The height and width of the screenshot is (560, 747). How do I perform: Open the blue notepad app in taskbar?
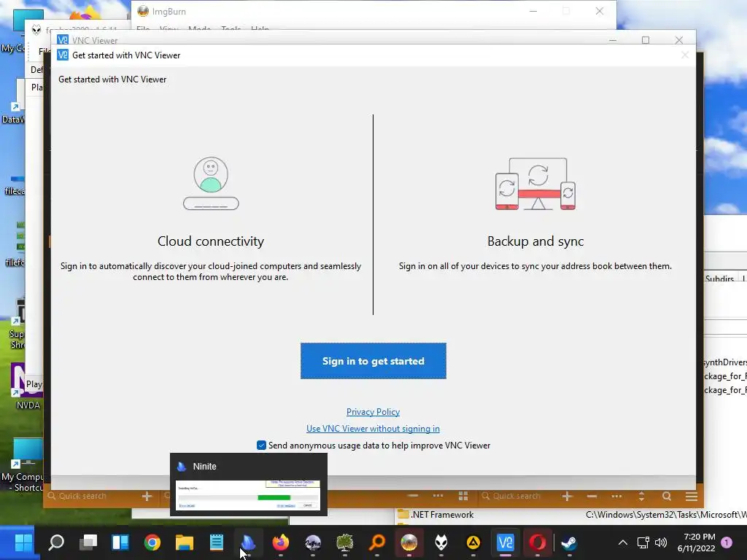(x=216, y=542)
